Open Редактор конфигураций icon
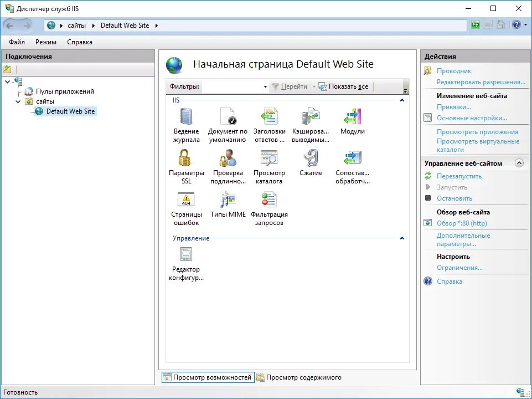The image size is (532, 399). pyautogui.click(x=186, y=254)
